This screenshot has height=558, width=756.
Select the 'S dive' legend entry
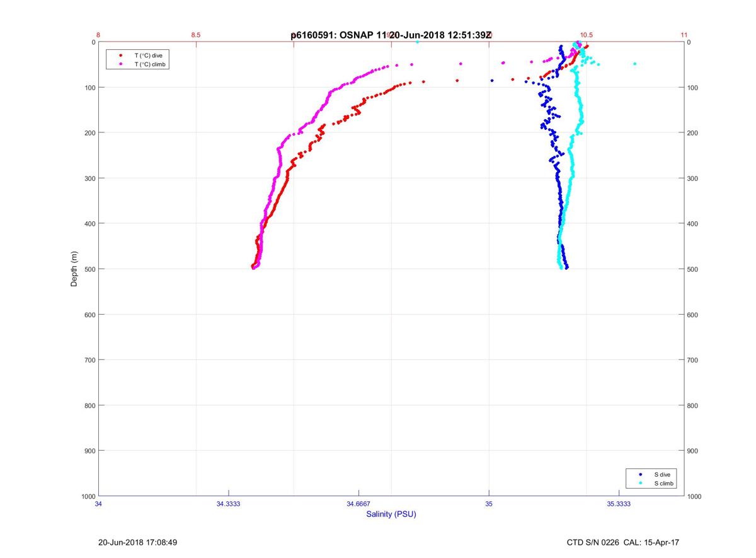click(662, 474)
